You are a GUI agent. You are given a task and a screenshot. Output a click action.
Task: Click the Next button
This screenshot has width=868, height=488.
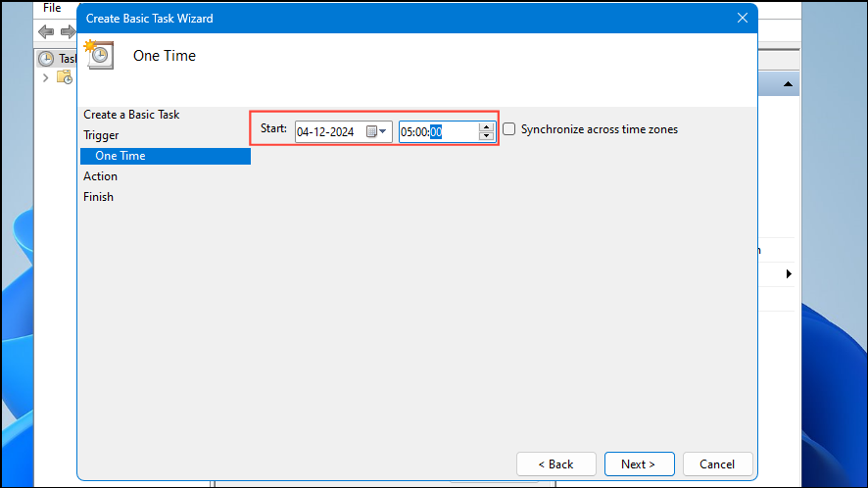click(x=638, y=464)
